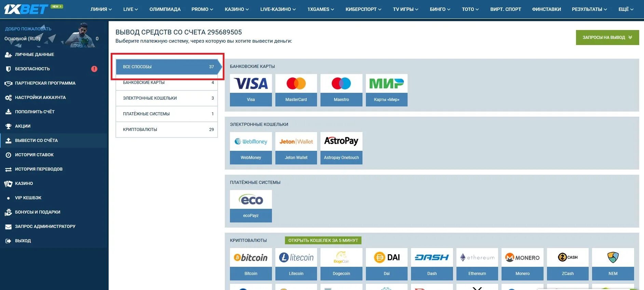Screen dimensions: 644x290
Task: Click the История ставок clock icon
Action: [x=8, y=155]
